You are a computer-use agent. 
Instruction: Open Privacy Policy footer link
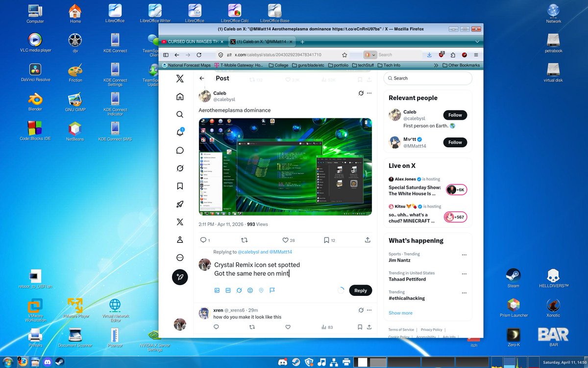pyautogui.click(x=431, y=330)
